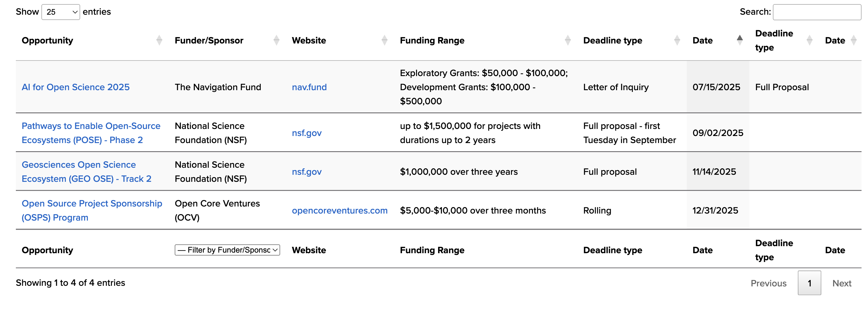
Task: Sort the Funder/Sponsor column by its arrow icon
Action: (276, 40)
